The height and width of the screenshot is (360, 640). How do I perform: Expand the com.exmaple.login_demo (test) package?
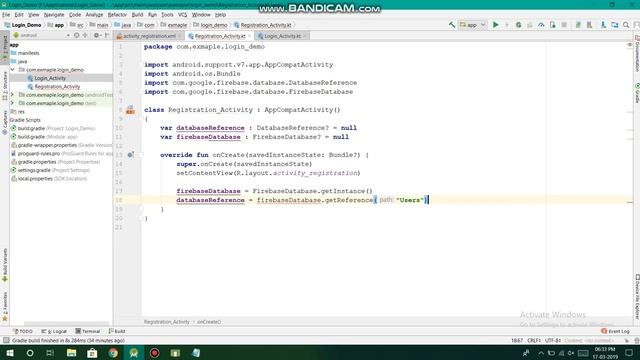pos(12,103)
